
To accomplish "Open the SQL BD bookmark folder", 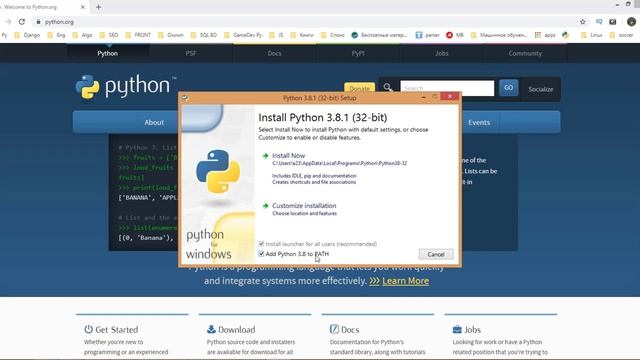I will [x=204, y=35].
